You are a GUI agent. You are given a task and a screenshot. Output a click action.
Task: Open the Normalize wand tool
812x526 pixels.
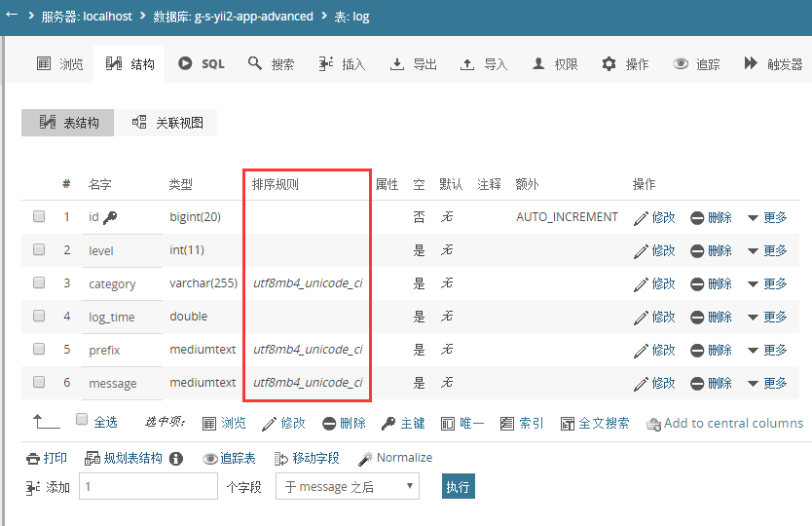coord(366,458)
